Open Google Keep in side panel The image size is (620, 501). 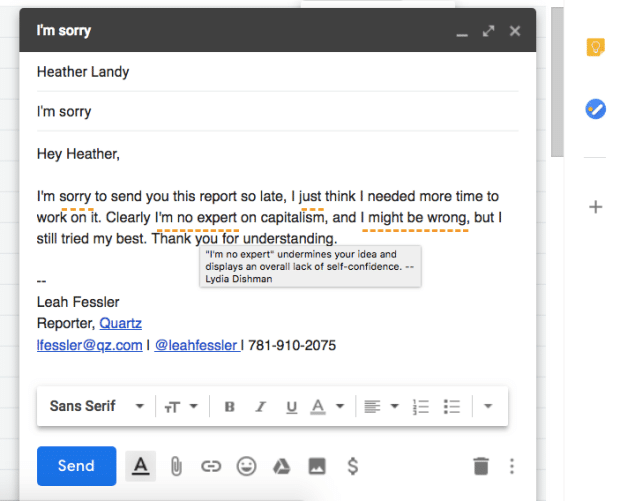pos(595,48)
